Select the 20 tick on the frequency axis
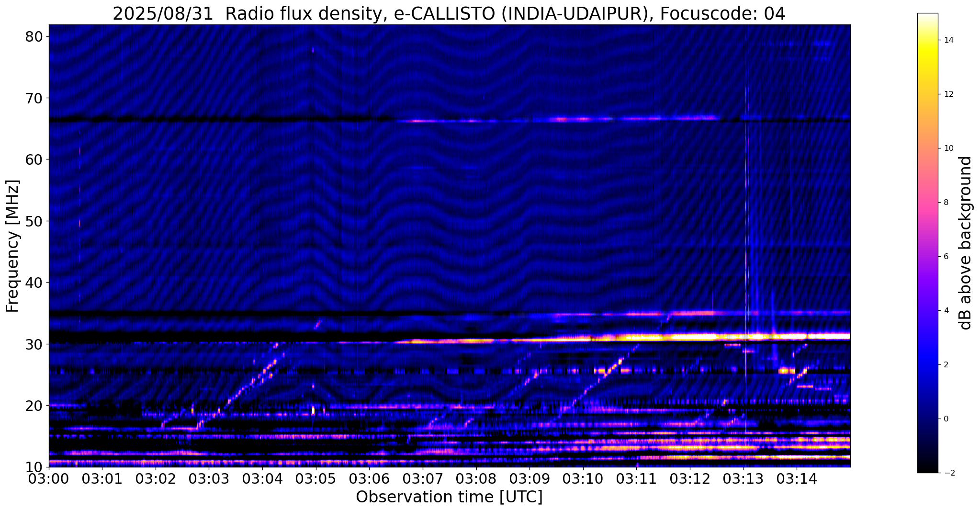980x511 pixels. tap(34, 406)
